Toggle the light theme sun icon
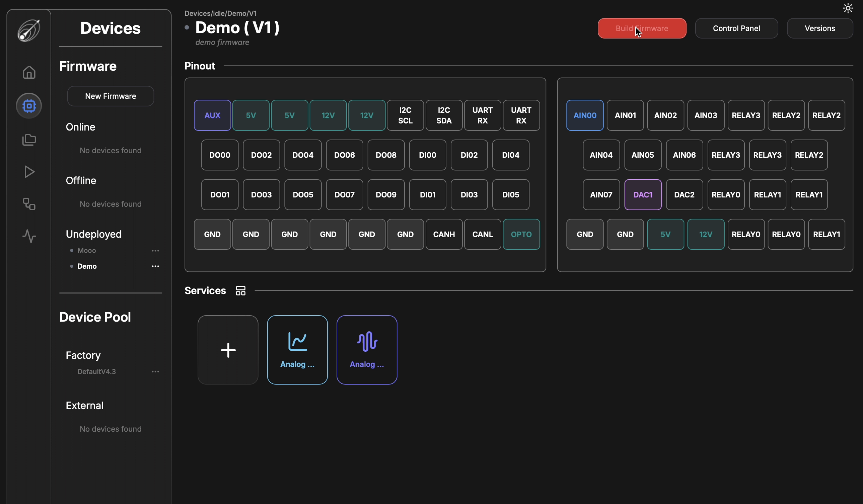The height and width of the screenshot is (504, 863). pos(848,8)
